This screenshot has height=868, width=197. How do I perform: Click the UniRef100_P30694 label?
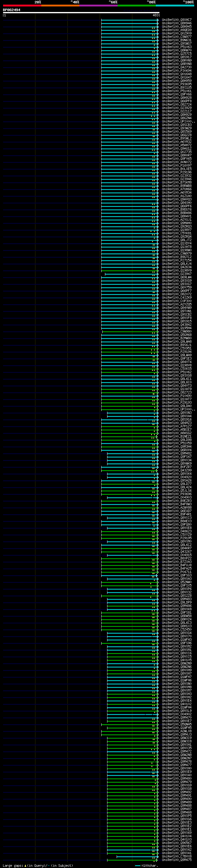click(177, 71)
